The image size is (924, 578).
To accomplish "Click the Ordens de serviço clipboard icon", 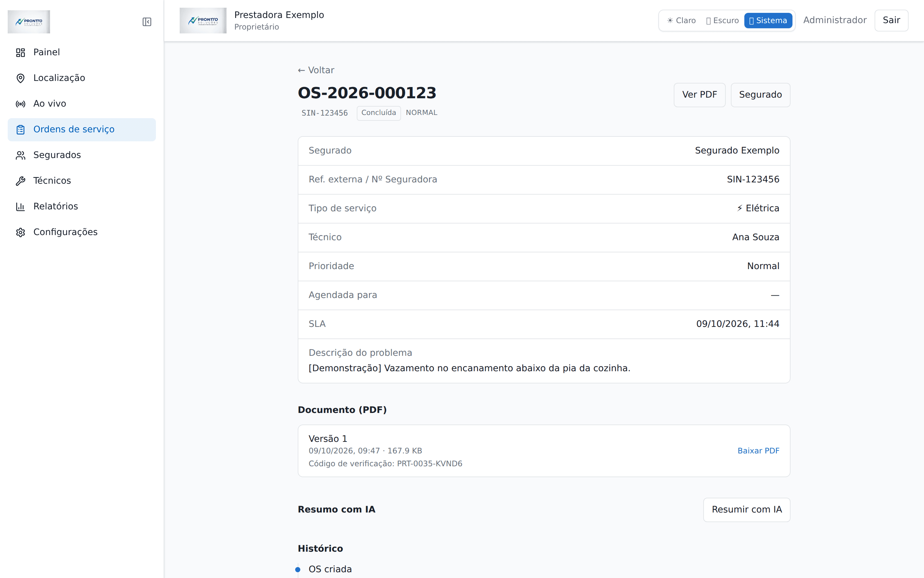I will click(21, 130).
